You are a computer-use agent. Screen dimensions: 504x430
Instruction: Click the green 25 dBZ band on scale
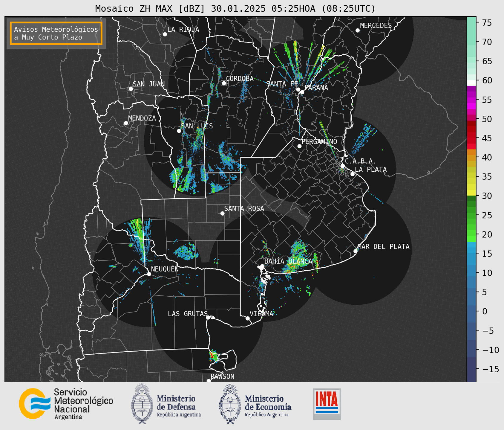(x=471, y=215)
